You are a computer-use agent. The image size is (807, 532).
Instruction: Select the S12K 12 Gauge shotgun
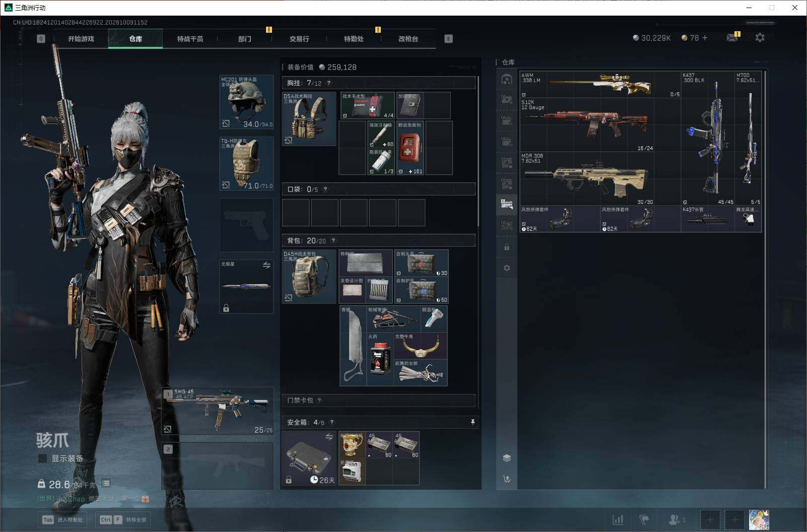click(600, 124)
